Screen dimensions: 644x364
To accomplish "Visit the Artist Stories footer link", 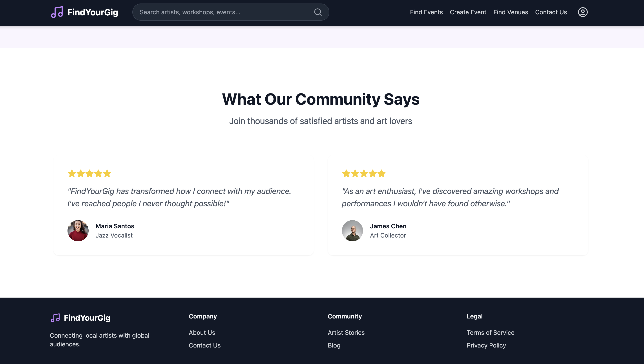I will 346,333.
